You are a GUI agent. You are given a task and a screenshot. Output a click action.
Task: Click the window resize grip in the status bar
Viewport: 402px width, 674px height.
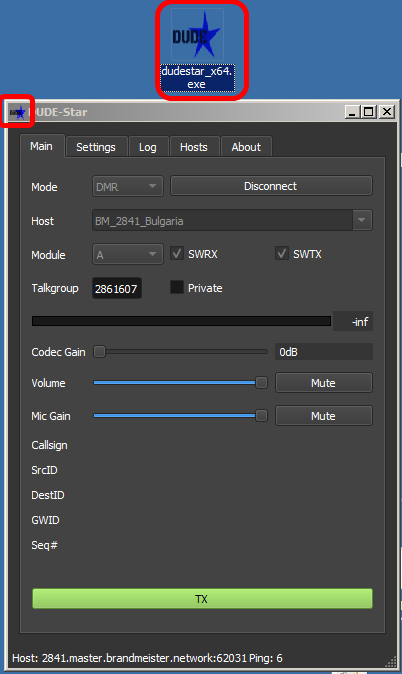(390, 661)
